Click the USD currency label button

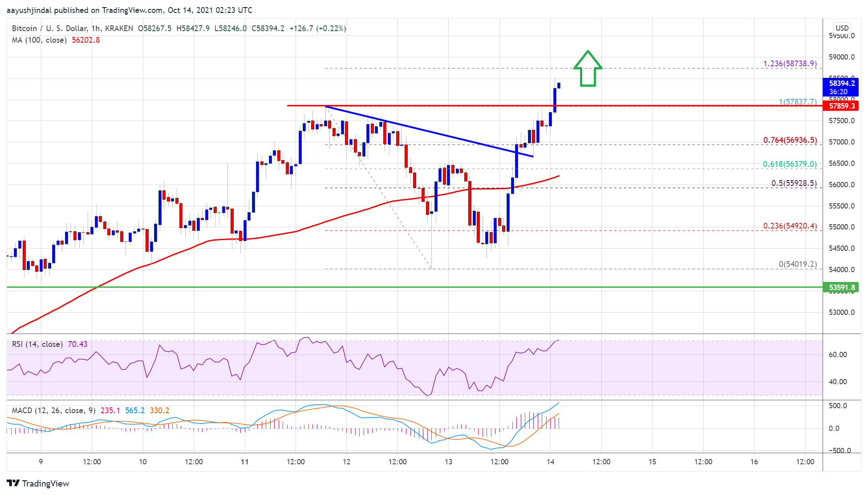pyautogui.click(x=842, y=28)
